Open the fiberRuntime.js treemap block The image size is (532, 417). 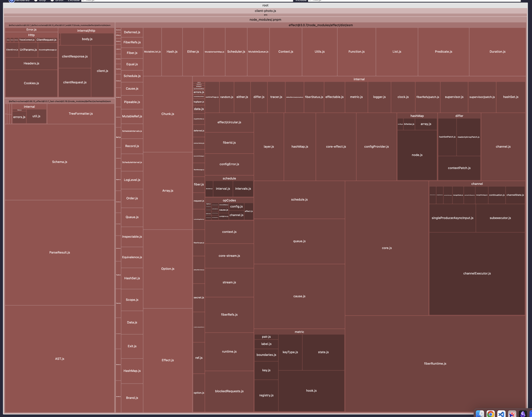[435, 363]
